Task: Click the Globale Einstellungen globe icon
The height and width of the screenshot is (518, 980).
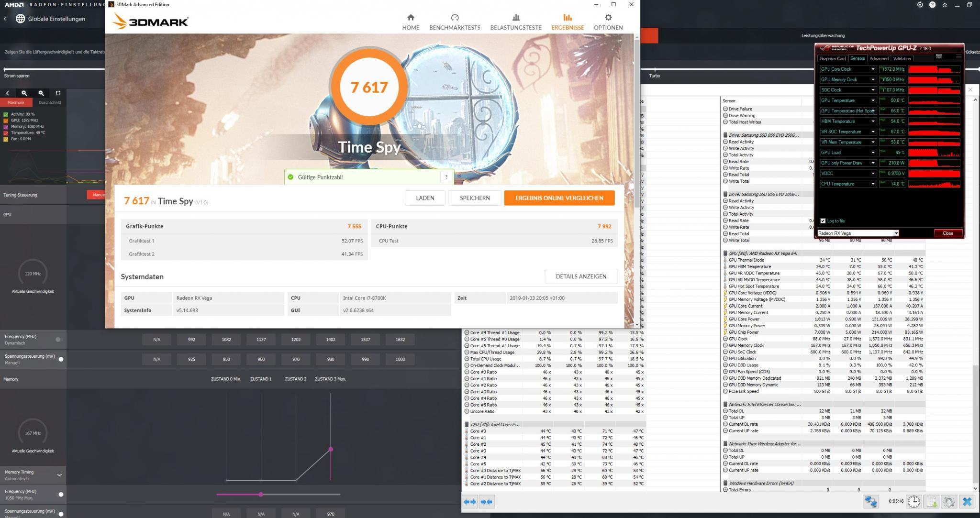Action: 20,19
